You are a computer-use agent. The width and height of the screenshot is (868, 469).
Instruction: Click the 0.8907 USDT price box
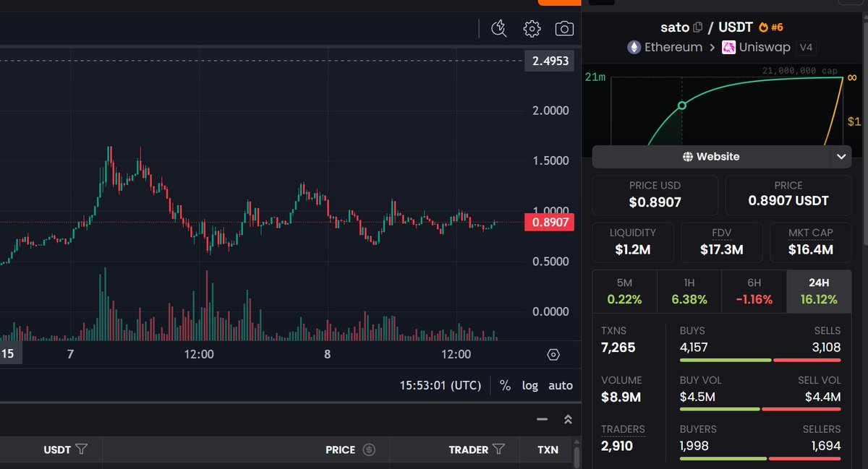pos(788,194)
